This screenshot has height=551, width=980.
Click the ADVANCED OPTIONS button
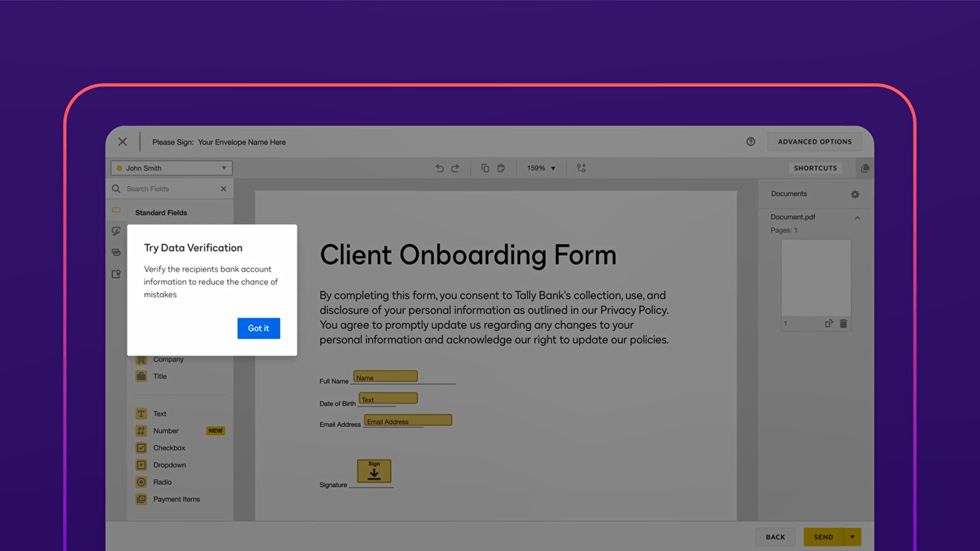[x=814, y=142]
